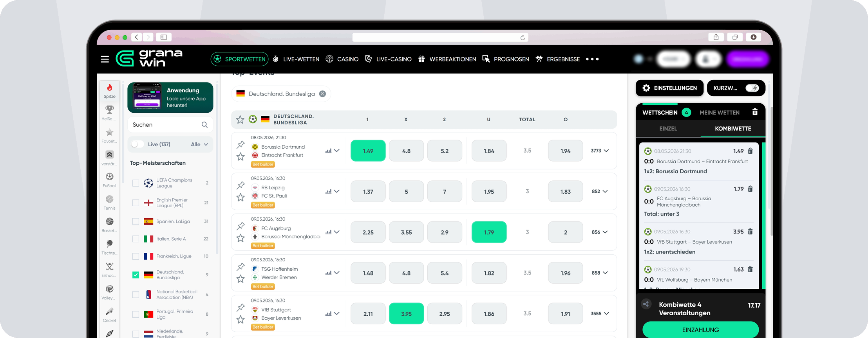The image size is (868, 338).
Task: Expand 858 markets for Hoffenheim match
Action: (x=600, y=273)
